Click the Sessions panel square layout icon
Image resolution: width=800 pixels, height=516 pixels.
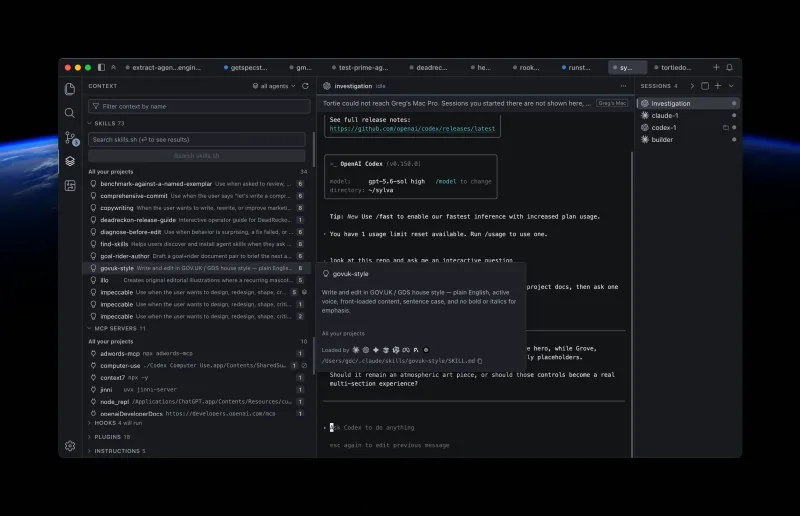coord(705,86)
